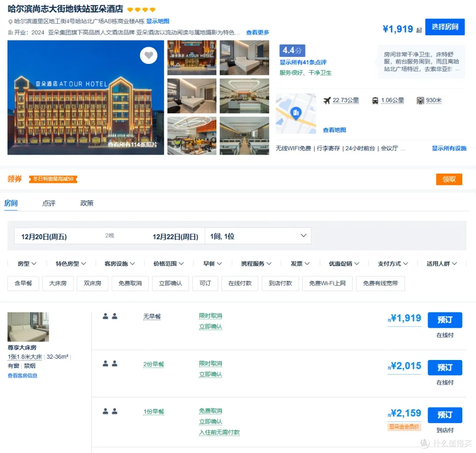
Task: Expand the 适用人群 filter dropdown
Action: pos(442,264)
